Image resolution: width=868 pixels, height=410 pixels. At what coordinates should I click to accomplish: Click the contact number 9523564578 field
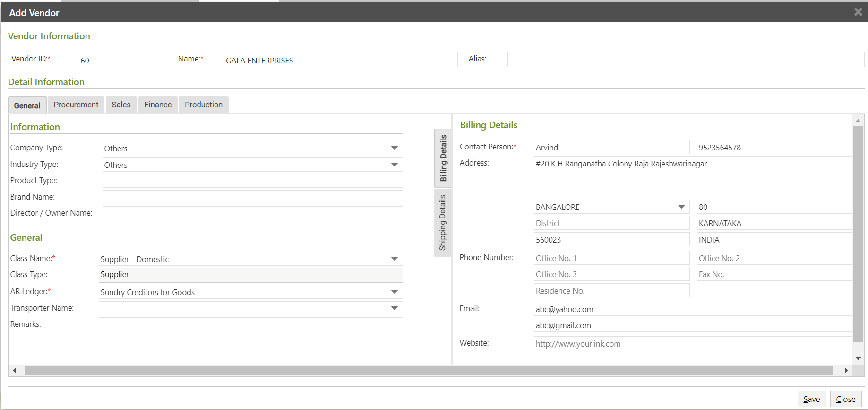point(774,147)
